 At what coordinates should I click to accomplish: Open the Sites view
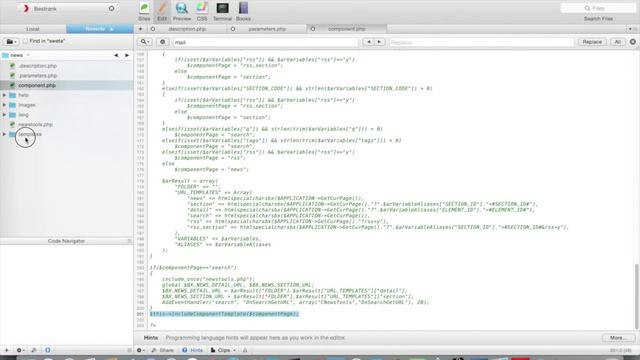[x=144, y=11]
